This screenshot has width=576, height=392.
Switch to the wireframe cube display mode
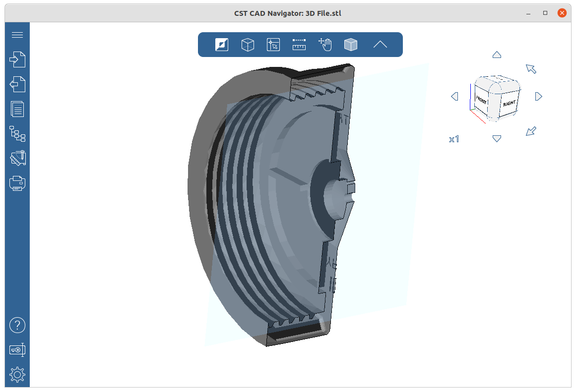pos(248,45)
